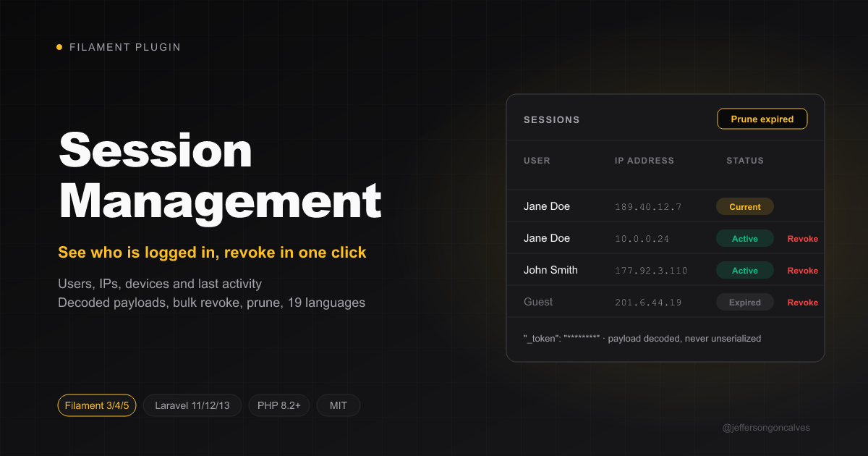868x456 pixels.
Task: Click the Expired status badge
Action: pos(745,303)
